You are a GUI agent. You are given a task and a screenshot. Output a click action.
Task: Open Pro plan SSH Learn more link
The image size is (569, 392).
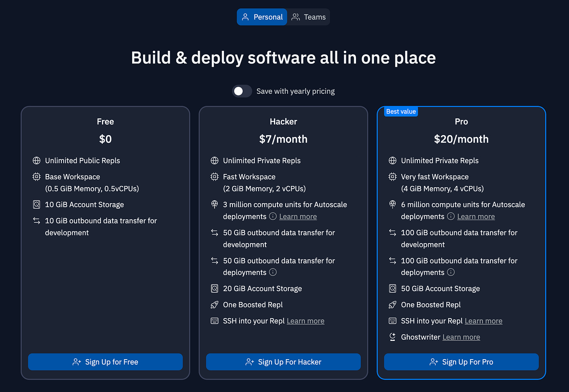click(x=483, y=321)
